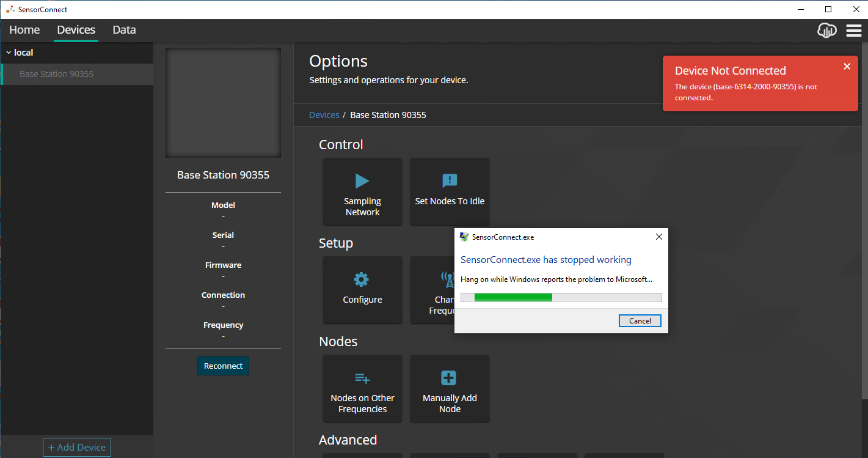Click the Nodes on Other Frequencies label
This screenshot has width=868, height=458.
tap(362, 404)
